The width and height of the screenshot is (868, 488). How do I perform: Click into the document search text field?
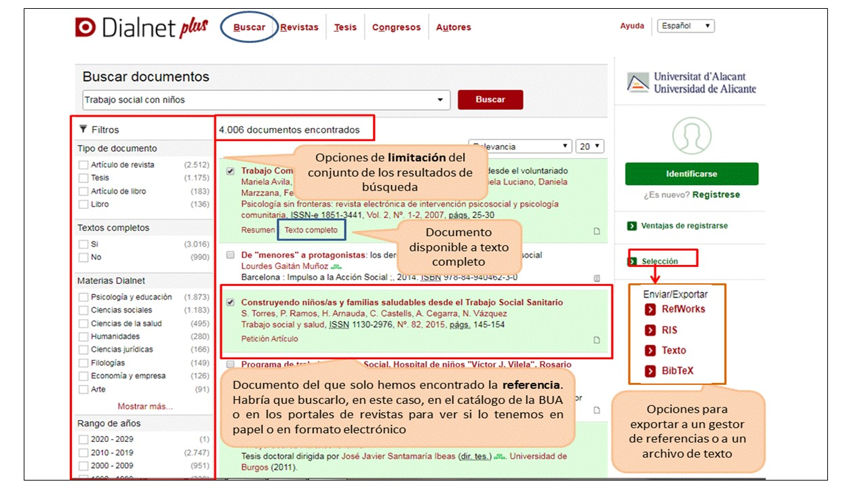coord(258,100)
